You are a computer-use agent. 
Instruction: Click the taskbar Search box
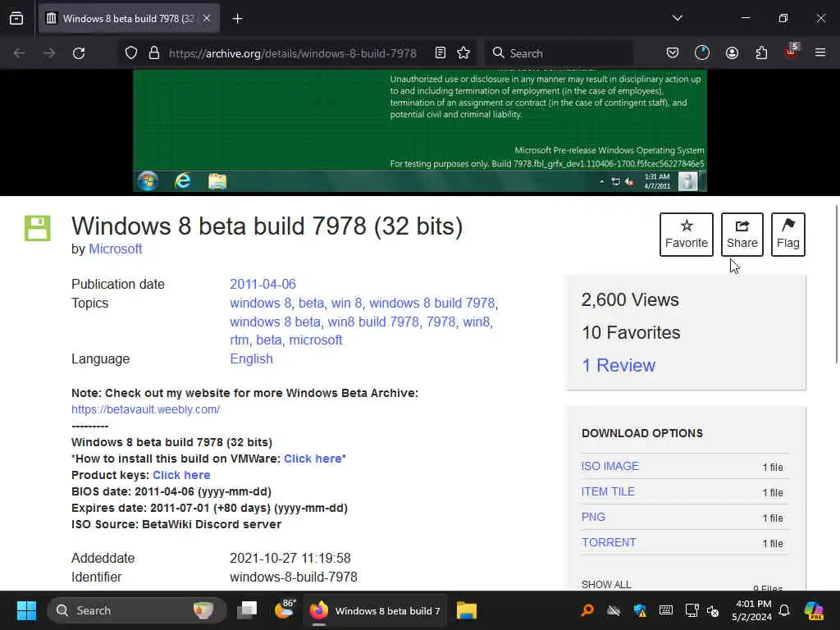tap(137, 610)
